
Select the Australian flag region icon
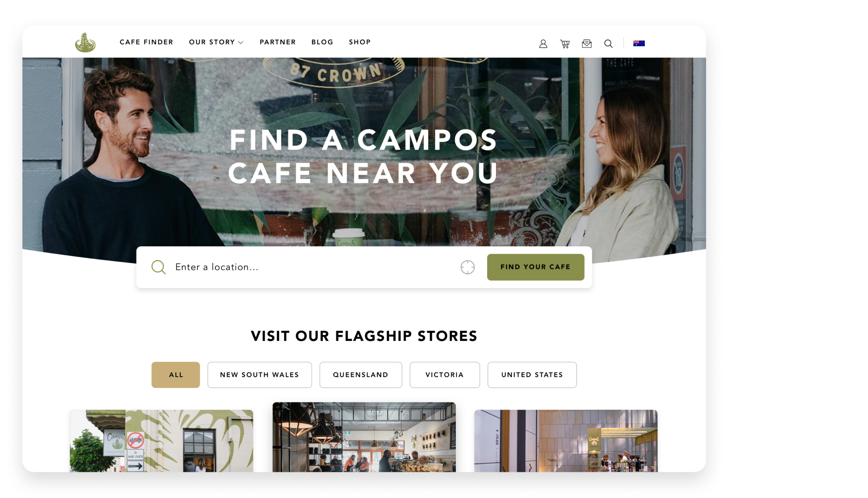pyautogui.click(x=639, y=43)
